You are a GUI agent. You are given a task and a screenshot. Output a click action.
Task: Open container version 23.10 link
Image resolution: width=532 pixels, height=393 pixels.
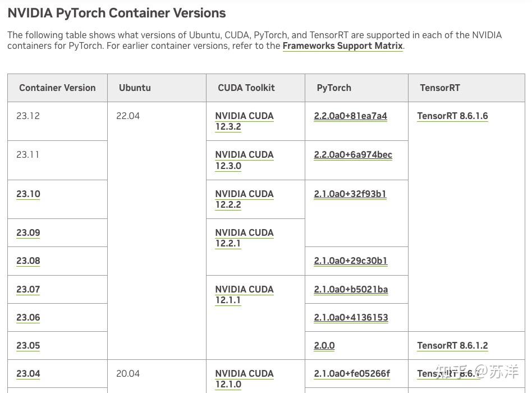pyautogui.click(x=28, y=194)
